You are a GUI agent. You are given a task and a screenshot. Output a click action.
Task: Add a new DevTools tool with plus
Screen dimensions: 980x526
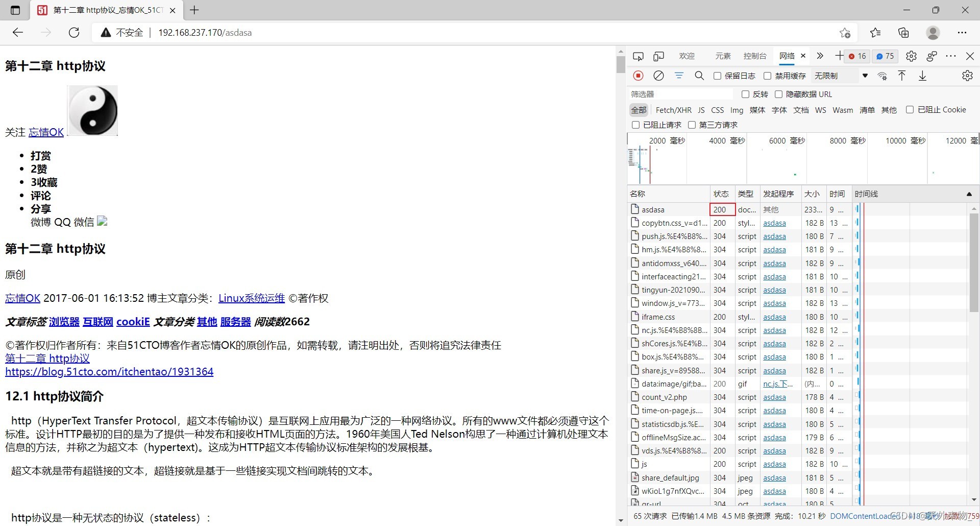(x=839, y=56)
